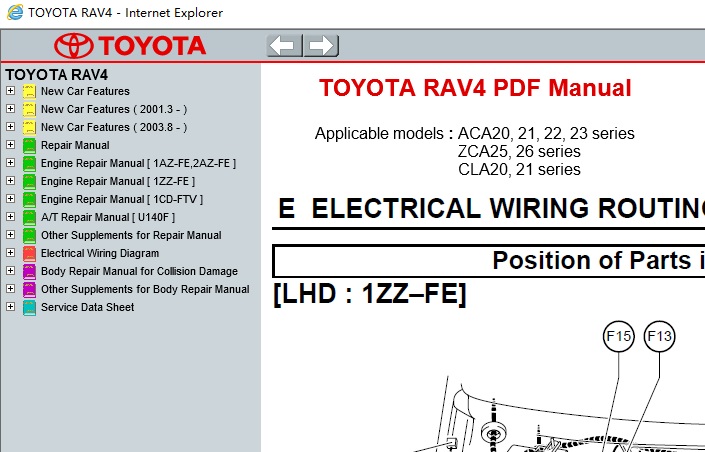Click green book icon for Other Supplements for Repair Manual
Viewport: 705px width, 452px height.
[x=29, y=235]
